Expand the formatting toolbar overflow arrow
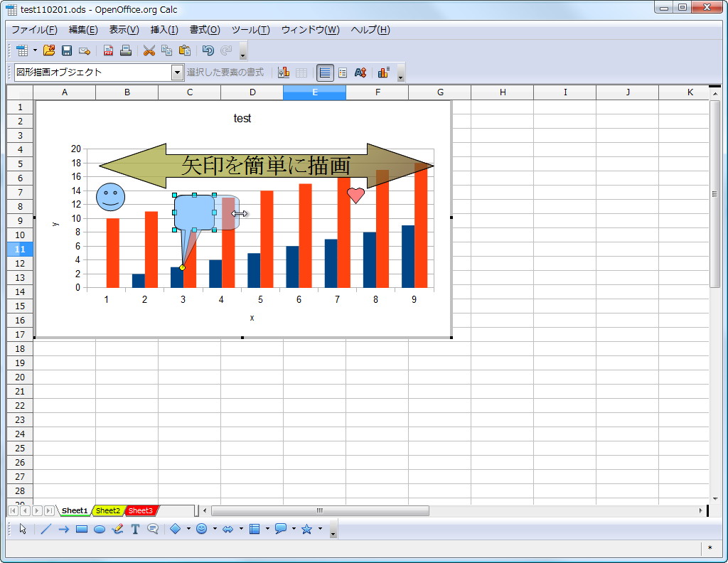The width and height of the screenshot is (728, 563). (401, 73)
